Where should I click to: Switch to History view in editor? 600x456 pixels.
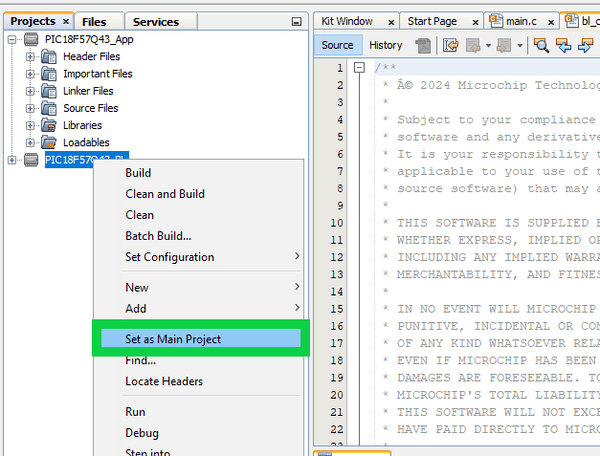385,45
